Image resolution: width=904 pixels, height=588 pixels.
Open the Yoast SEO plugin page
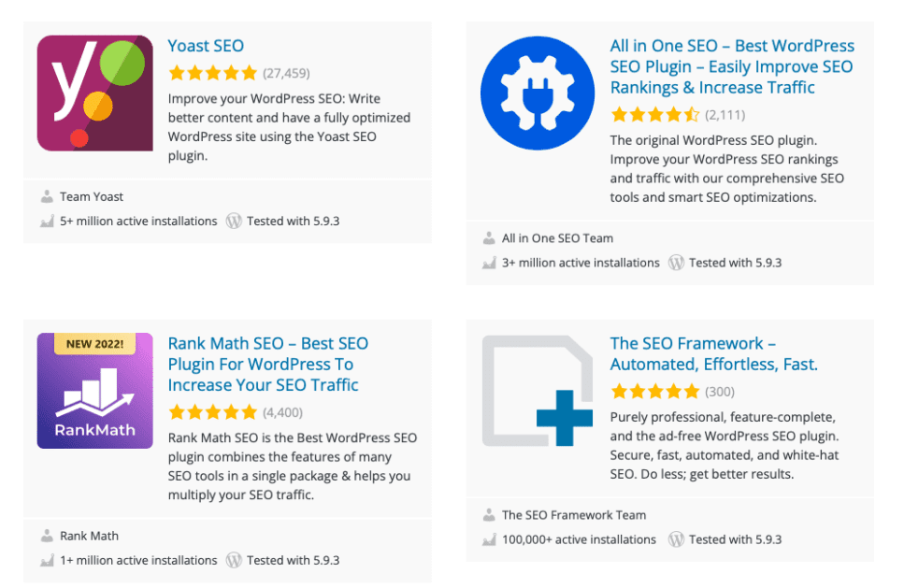click(x=206, y=46)
